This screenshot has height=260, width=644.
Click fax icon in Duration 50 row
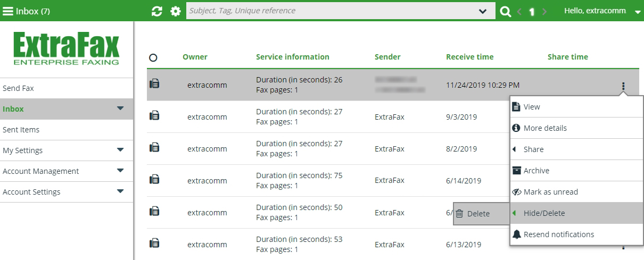click(x=154, y=211)
